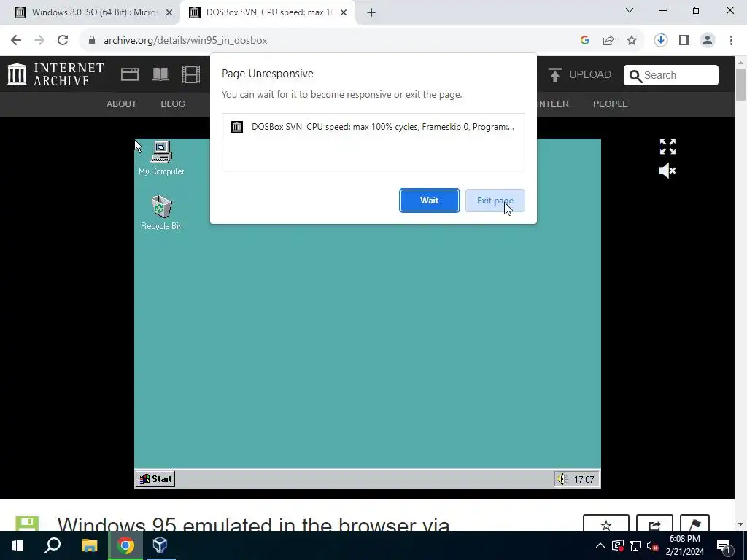
Task: Toggle the Chrome side panel
Action: click(x=684, y=41)
